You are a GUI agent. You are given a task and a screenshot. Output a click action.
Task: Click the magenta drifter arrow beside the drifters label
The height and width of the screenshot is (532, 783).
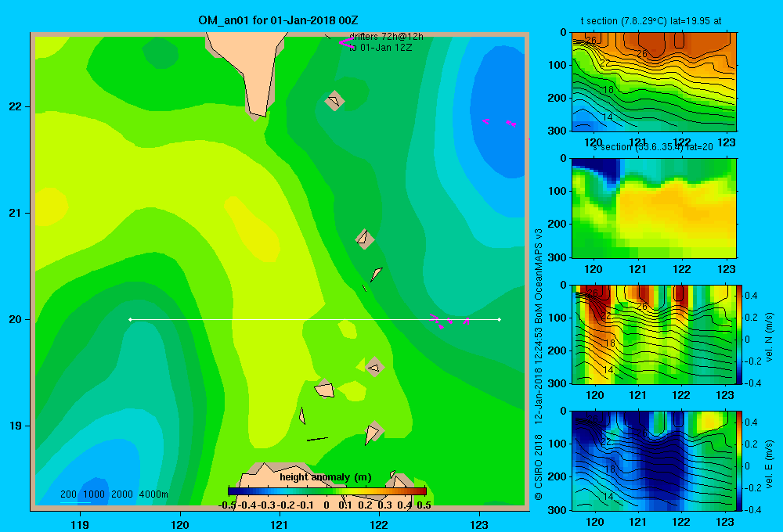(345, 42)
